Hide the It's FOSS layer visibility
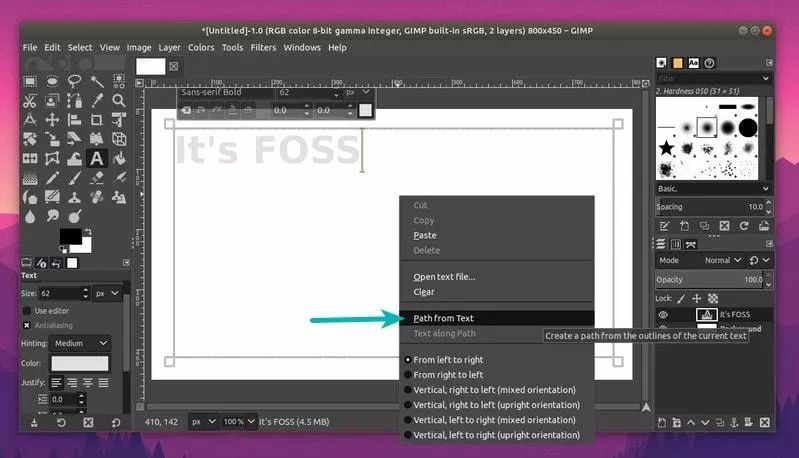Viewport: 799px width, 458px height. [x=663, y=315]
